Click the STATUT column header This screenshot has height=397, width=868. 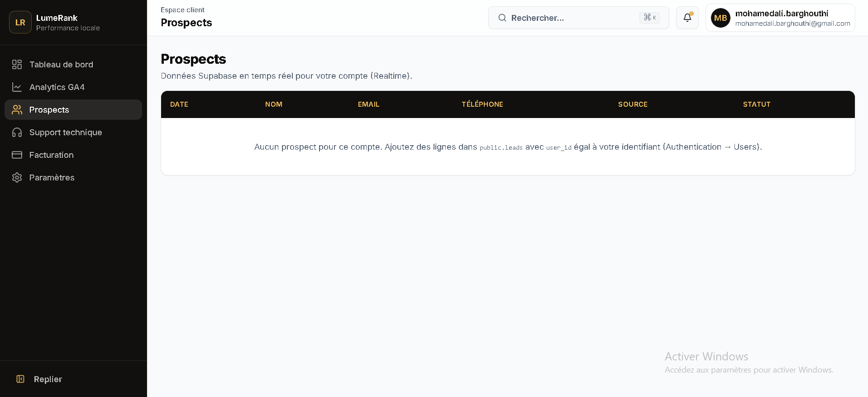click(x=757, y=104)
